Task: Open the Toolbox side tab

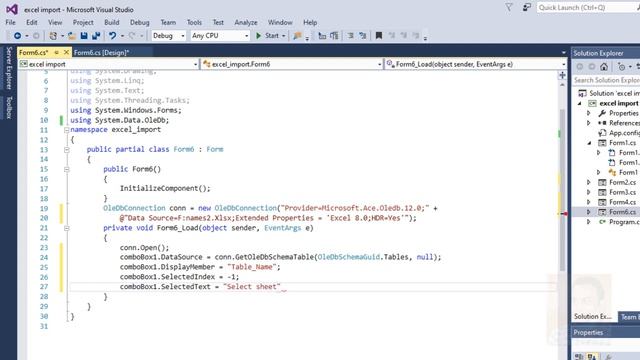Action: tap(9, 107)
